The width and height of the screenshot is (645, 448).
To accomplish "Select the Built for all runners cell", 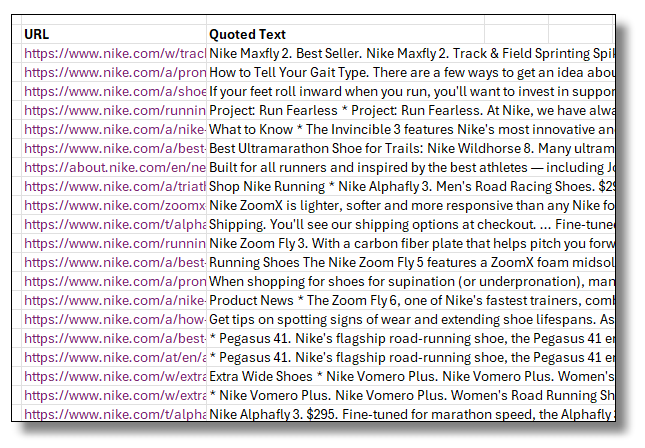I will (x=410, y=167).
